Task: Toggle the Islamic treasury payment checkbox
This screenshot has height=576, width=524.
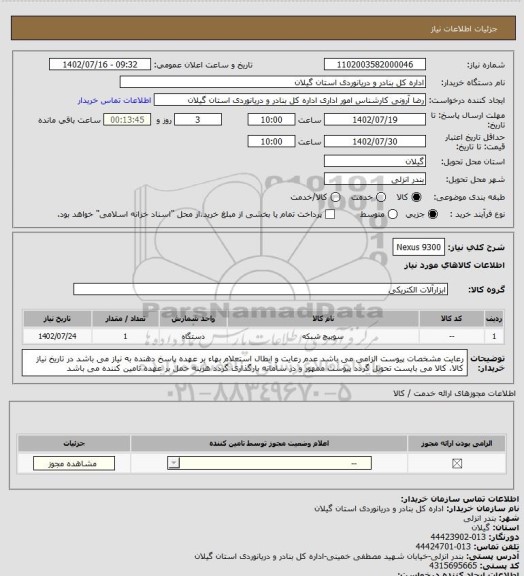Action: 330,214
